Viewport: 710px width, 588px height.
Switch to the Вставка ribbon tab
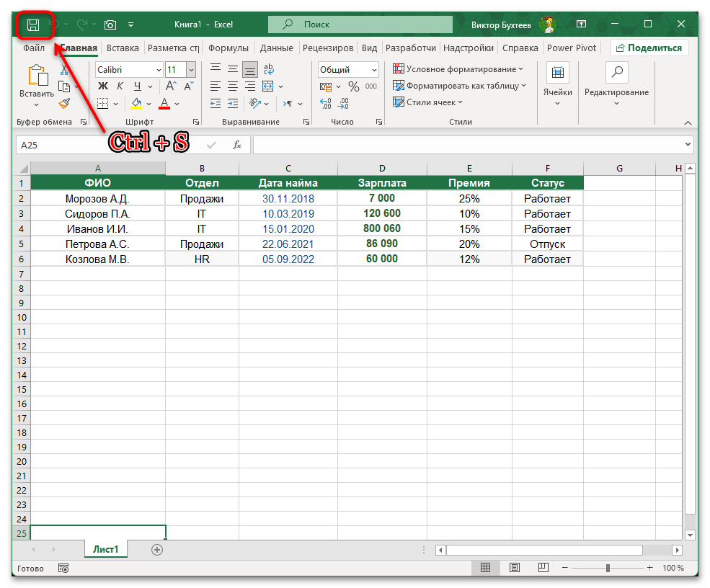(x=122, y=48)
